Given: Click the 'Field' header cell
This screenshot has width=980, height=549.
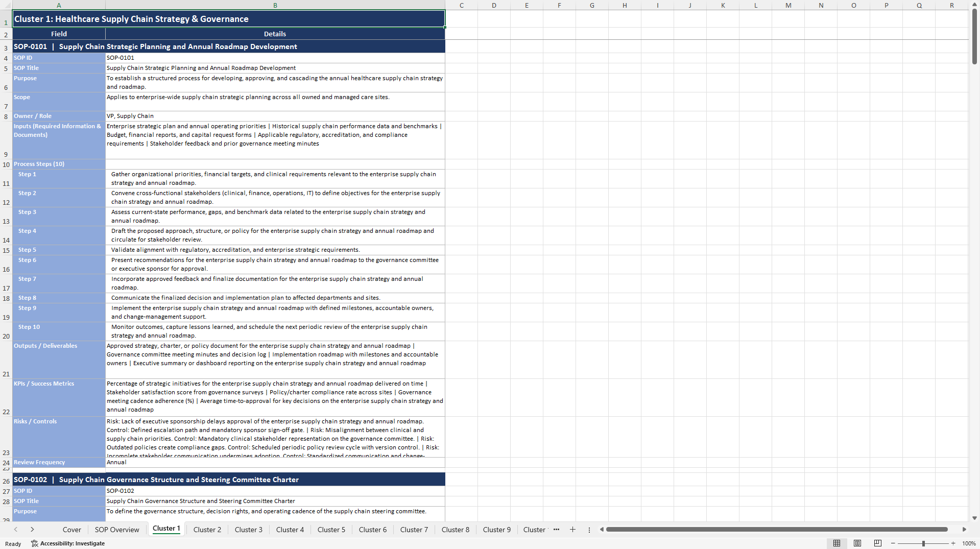Looking at the screenshot, I should tap(59, 34).
